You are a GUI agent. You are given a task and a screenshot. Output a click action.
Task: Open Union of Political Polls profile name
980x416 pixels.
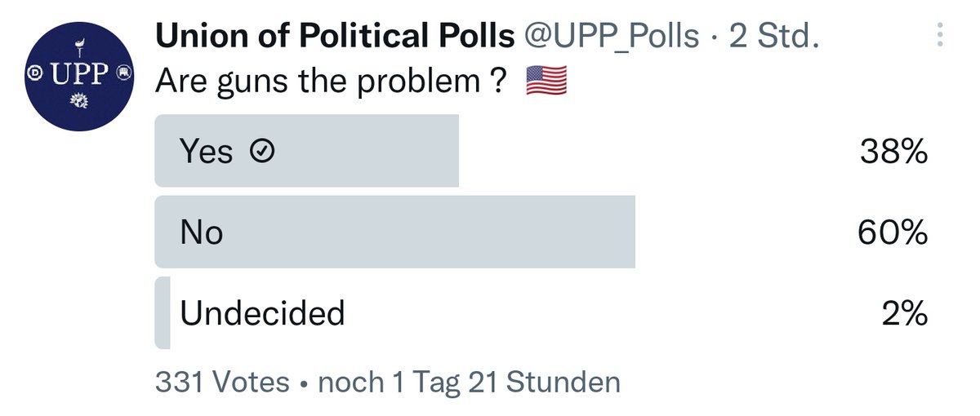coord(335,37)
